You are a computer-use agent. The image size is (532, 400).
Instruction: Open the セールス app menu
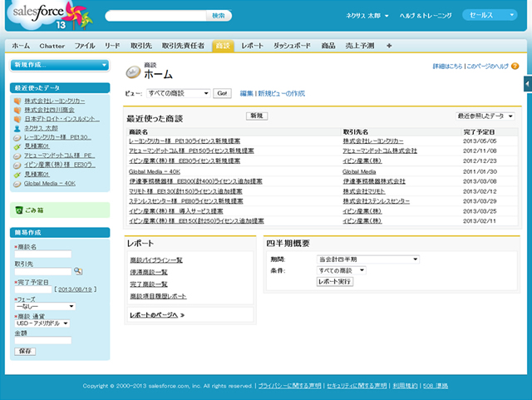(x=490, y=15)
